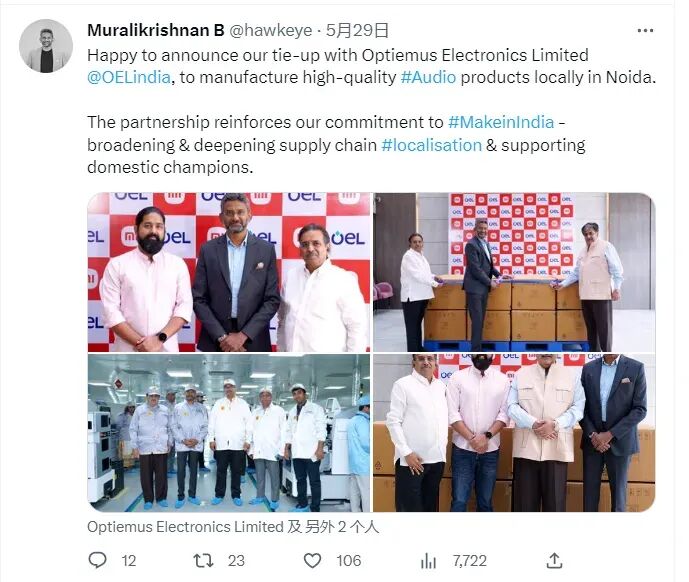
Task: Open the three-dot more options menu
Action: pyautogui.click(x=645, y=30)
